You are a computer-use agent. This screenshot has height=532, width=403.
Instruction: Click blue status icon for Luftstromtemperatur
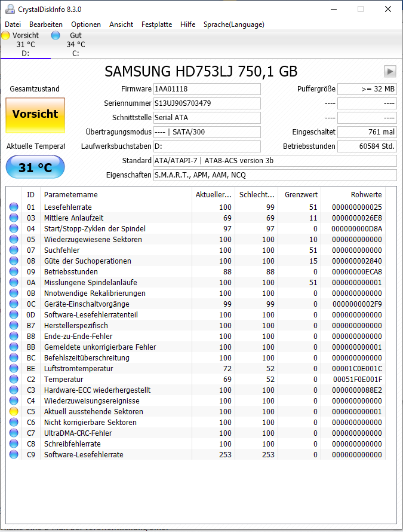pos(14,368)
